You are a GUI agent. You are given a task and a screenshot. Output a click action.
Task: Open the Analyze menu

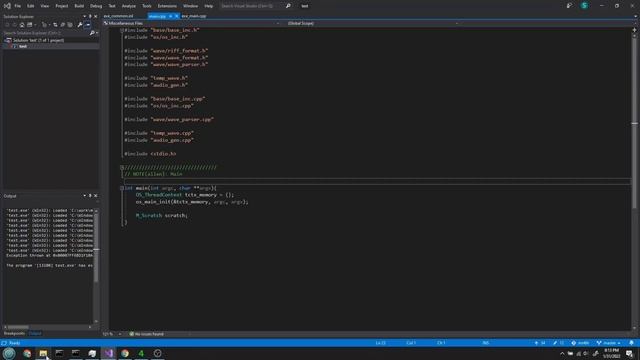129,6
